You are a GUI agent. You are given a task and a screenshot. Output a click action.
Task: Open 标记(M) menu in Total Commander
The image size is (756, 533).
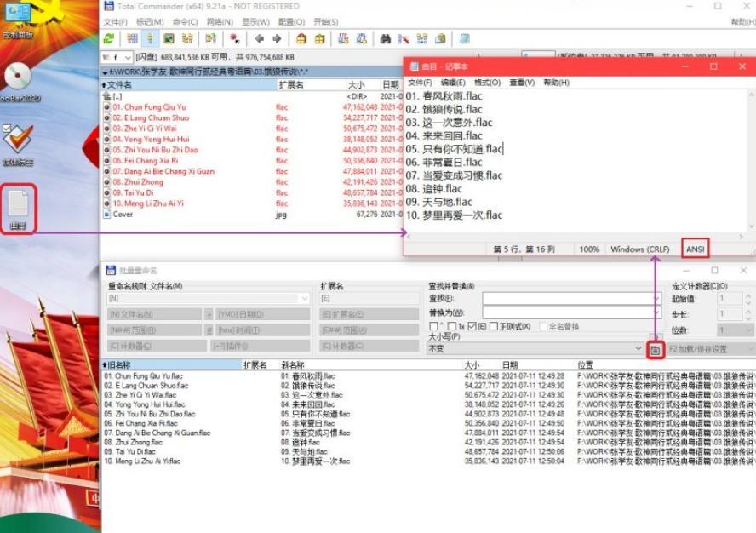pos(150,22)
